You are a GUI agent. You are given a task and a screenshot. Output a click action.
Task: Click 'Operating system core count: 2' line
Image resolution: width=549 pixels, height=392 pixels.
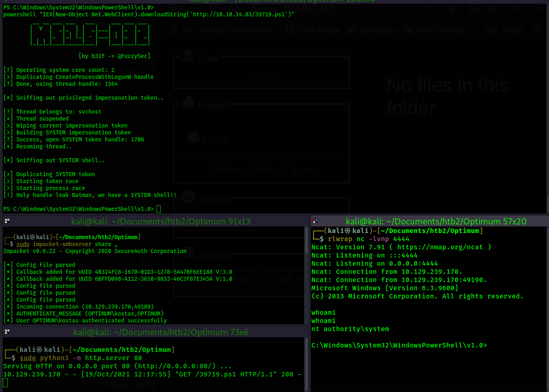(x=59, y=70)
